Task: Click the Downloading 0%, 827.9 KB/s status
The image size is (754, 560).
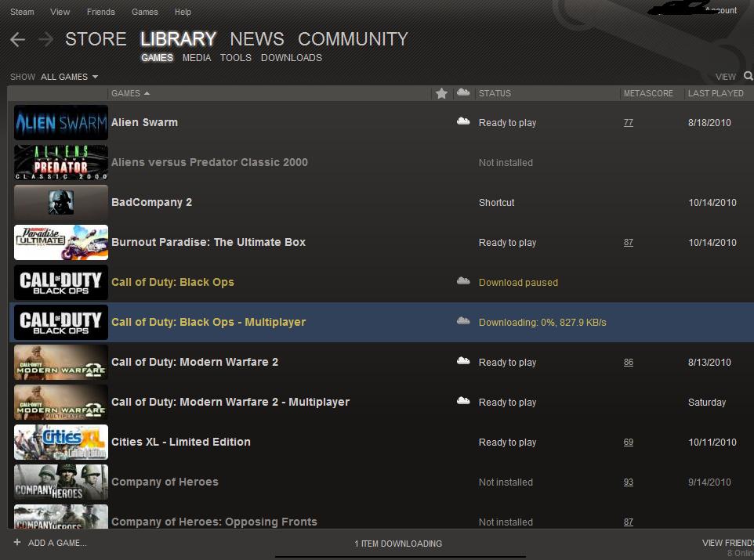Action: click(542, 323)
